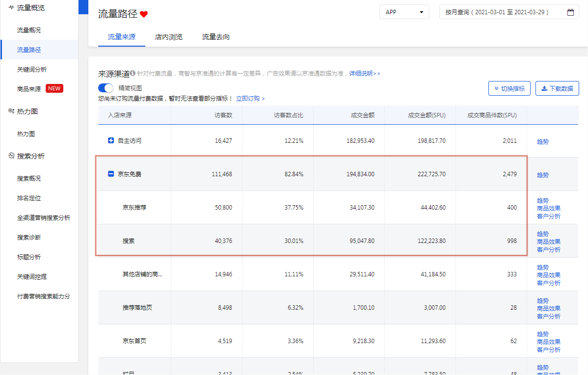The image size is (588, 375).
Task: Switch to the 流量来源 tab
Action: 122,37
